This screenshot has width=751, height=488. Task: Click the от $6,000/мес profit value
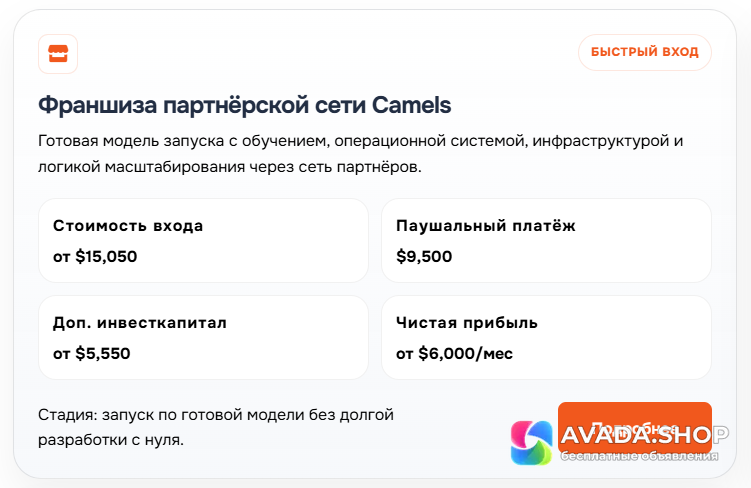(x=454, y=353)
